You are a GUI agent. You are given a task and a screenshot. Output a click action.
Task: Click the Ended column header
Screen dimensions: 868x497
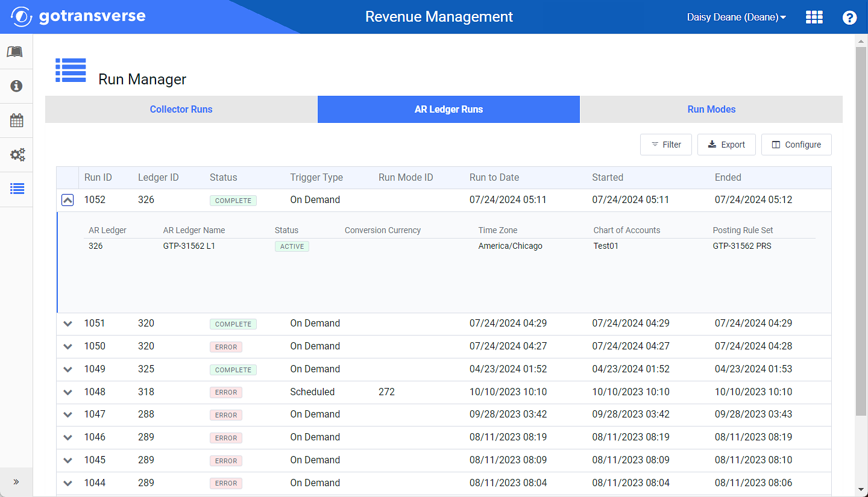(728, 177)
